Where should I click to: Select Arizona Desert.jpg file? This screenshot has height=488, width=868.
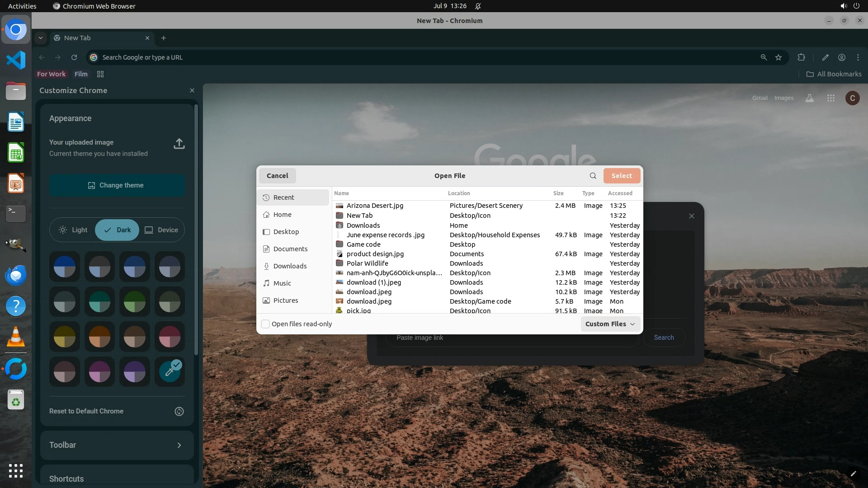(x=375, y=206)
